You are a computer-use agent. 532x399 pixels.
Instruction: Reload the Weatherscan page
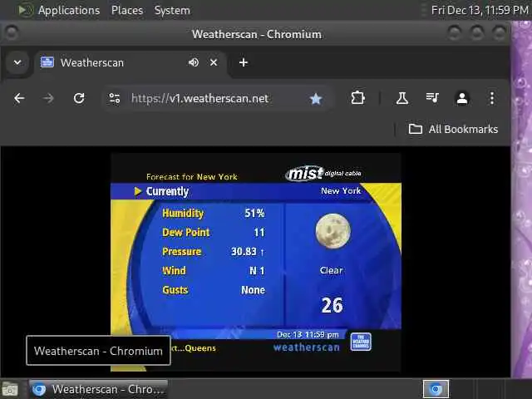pyautogui.click(x=79, y=98)
